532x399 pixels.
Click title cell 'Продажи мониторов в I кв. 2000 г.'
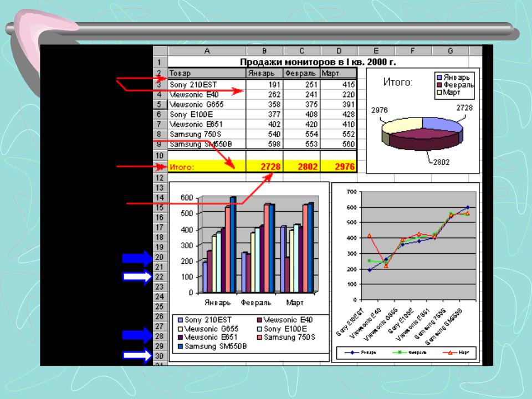pyautogui.click(x=318, y=62)
